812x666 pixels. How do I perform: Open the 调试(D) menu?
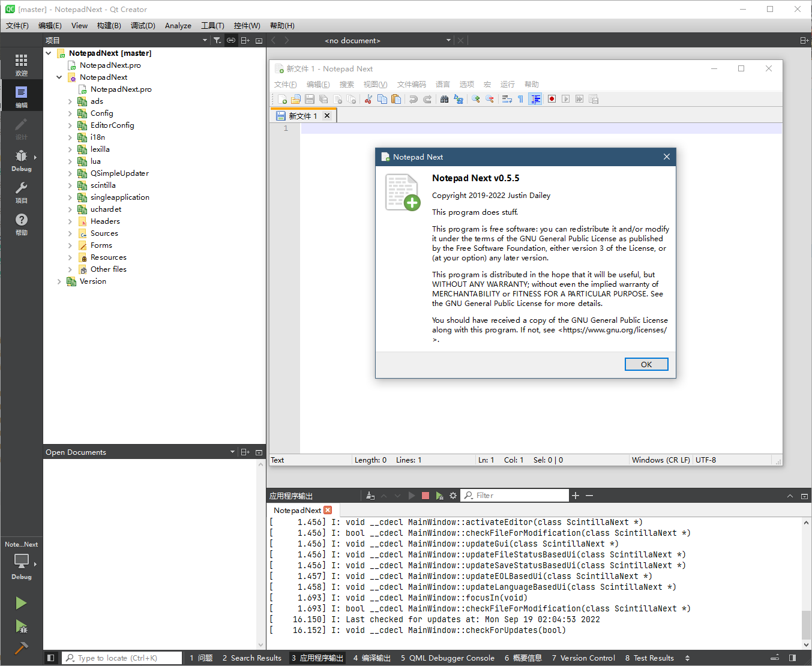coord(143,25)
